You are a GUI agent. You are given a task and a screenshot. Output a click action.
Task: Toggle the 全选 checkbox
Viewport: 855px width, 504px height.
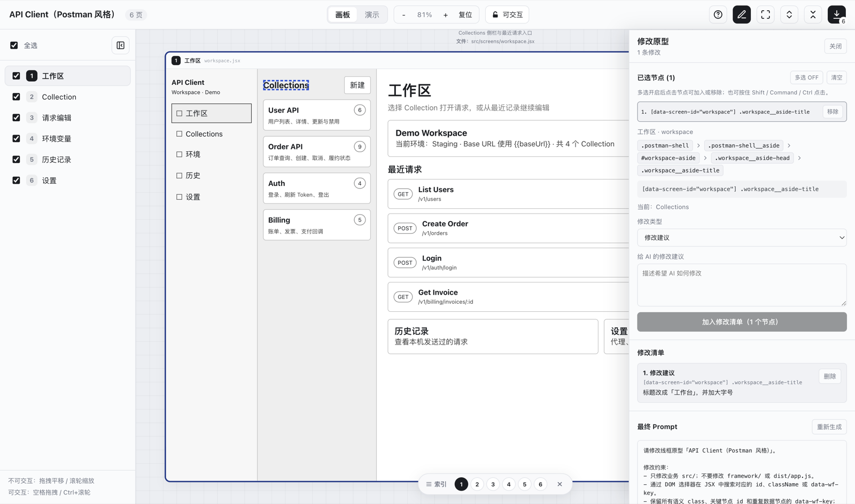[14, 45]
